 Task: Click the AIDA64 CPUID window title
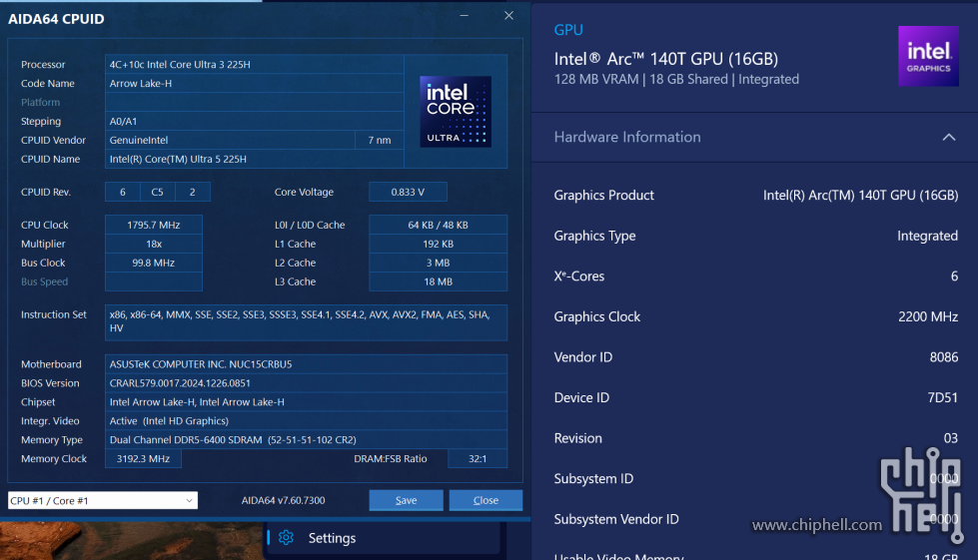[x=56, y=19]
